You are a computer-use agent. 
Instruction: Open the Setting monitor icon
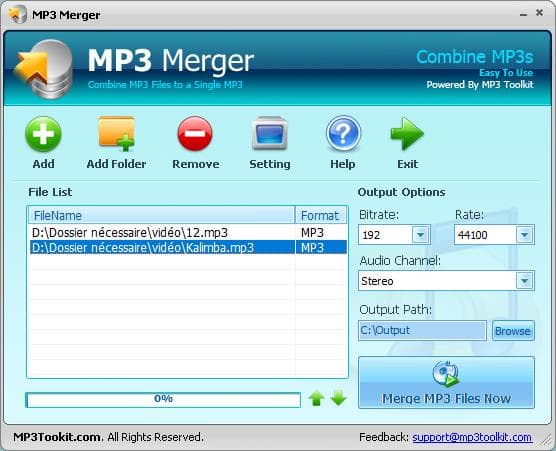click(269, 133)
